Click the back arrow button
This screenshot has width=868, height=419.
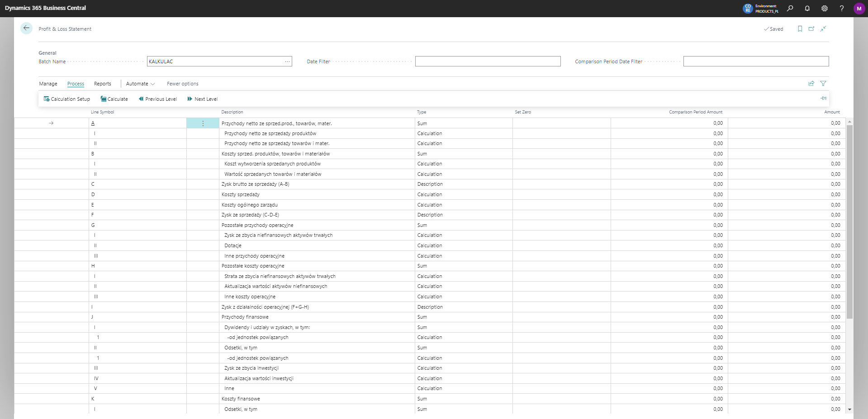(x=26, y=28)
